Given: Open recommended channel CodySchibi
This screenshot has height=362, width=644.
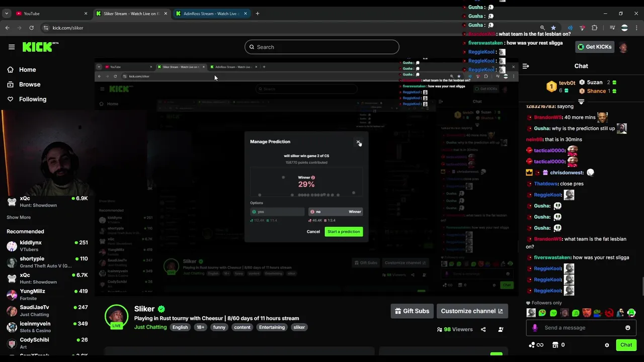Looking at the screenshot, I should click(47, 343).
